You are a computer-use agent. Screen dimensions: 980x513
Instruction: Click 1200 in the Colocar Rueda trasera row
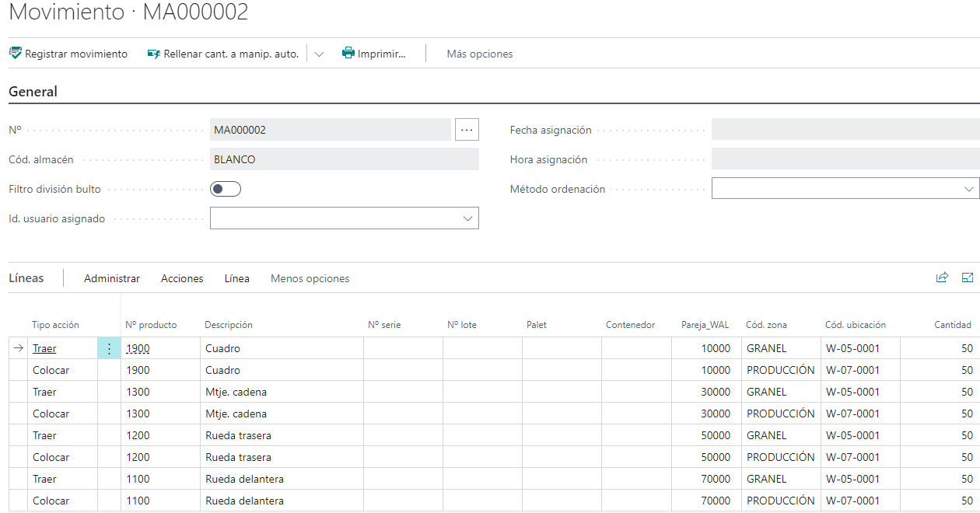pyautogui.click(x=138, y=458)
